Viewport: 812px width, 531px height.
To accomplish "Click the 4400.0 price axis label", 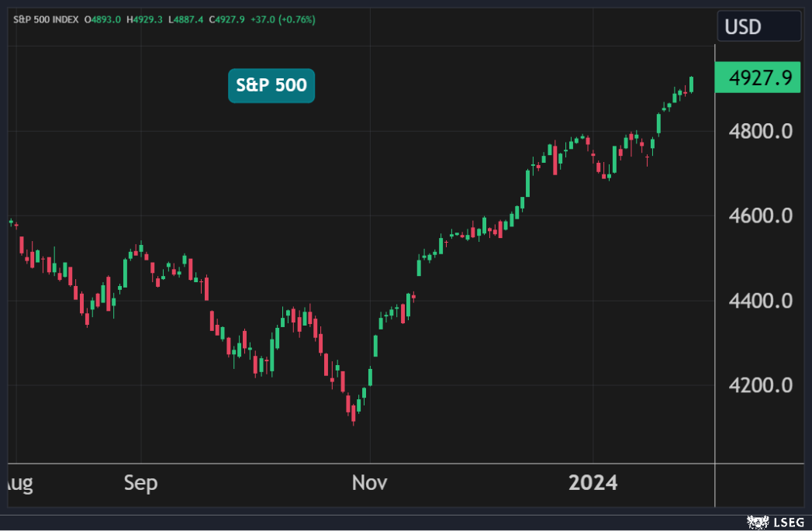I will [759, 301].
